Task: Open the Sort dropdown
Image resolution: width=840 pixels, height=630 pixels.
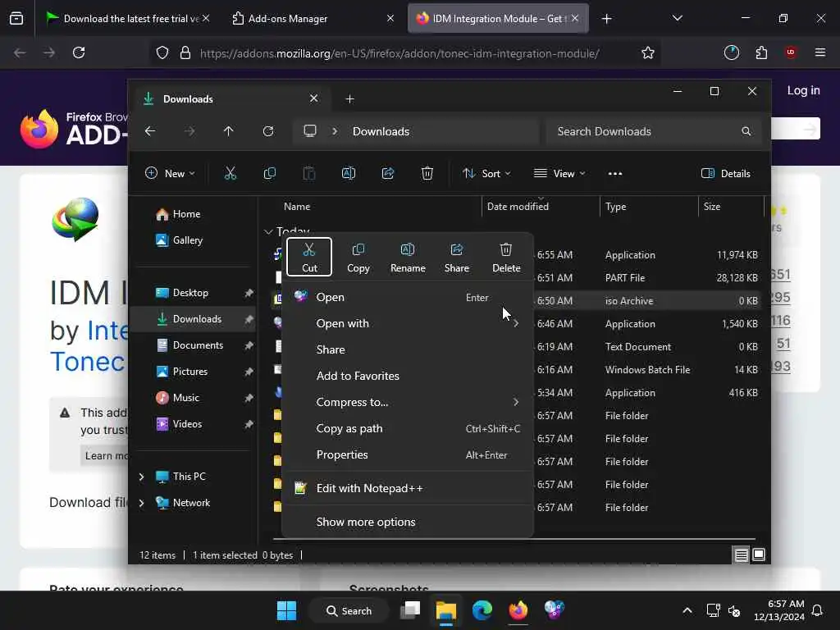Action: click(486, 174)
